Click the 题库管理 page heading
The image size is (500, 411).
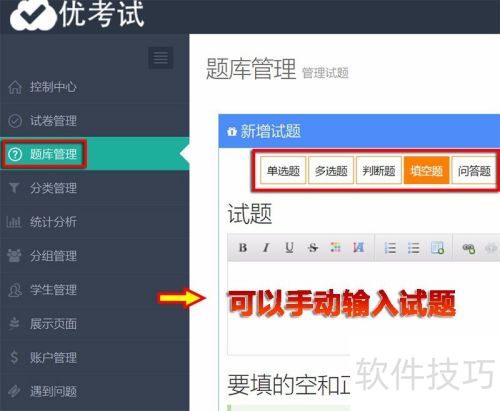tap(251, 69)
